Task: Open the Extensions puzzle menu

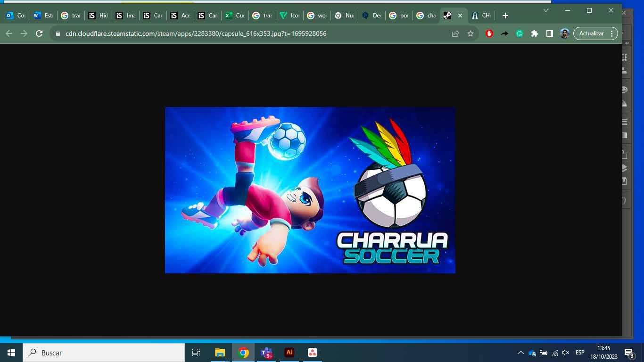Action: pyautogui.click(x=535, y=33)
